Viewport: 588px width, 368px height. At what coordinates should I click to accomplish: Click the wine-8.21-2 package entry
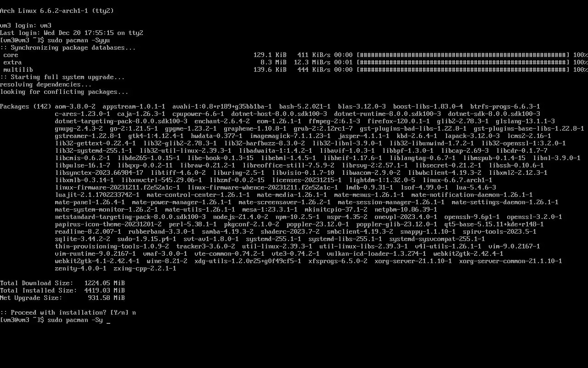pos(167,261)
